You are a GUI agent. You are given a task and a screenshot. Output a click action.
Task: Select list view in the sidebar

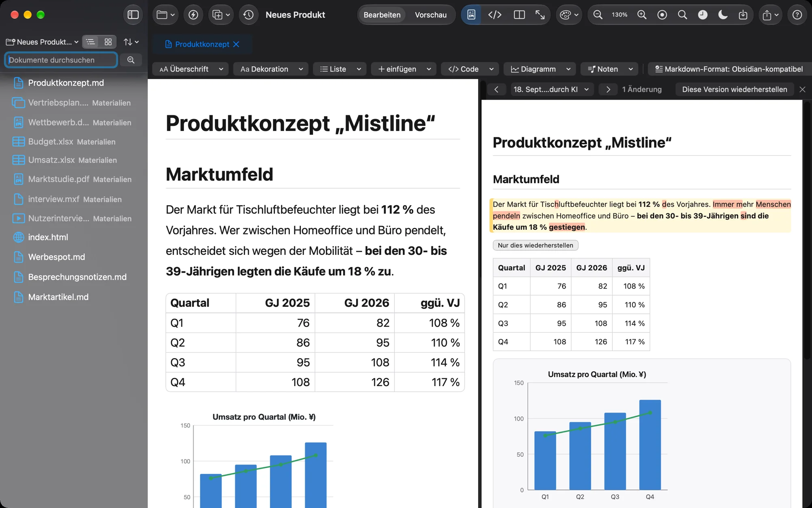91,42
